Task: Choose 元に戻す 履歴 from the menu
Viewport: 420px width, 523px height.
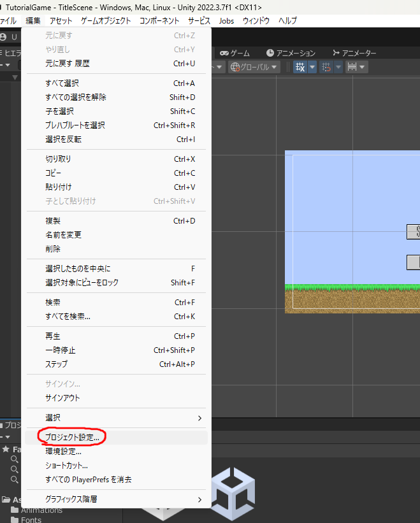Action: [116, 63]
